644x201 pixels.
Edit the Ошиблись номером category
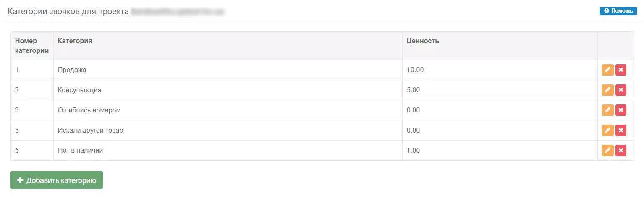click(x=607, y=110)
